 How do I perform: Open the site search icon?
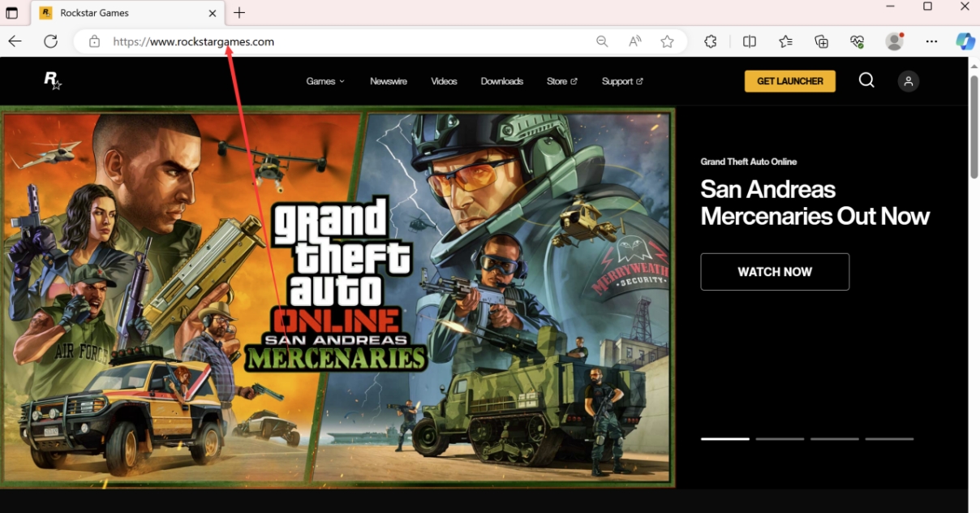[x=866, y=80]
